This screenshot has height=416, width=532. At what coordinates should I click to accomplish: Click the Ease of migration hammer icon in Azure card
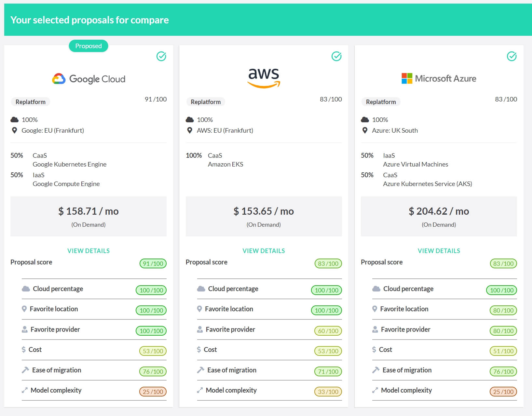376,370
